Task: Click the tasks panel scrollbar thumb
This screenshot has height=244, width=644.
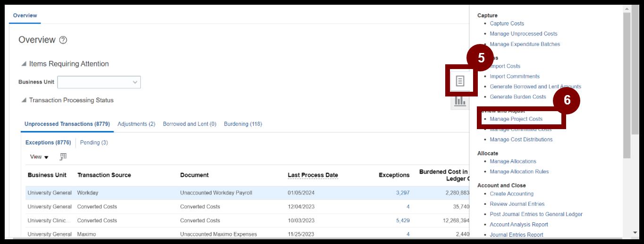Action: point(627,85)
